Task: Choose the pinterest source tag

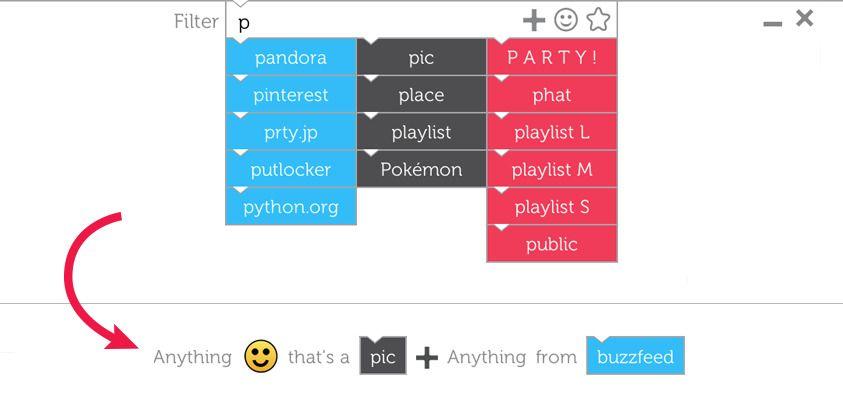Action: (291, 95)
